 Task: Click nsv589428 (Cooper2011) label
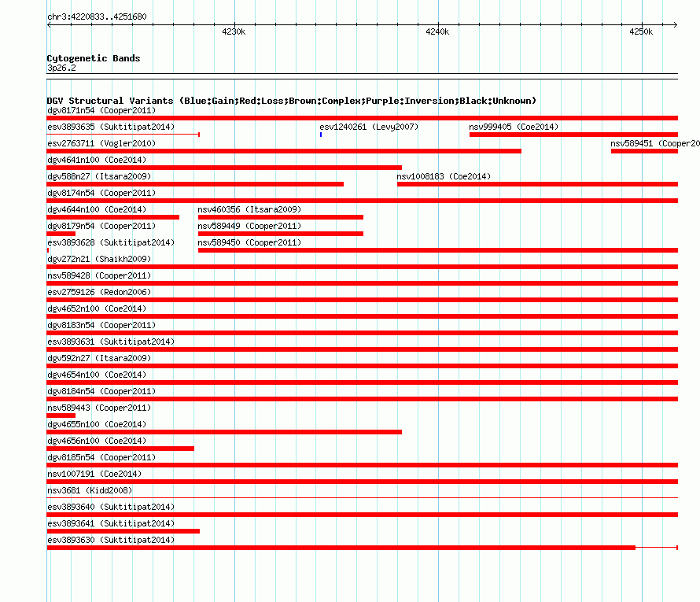pyautogui.click(x=99, y=275)
